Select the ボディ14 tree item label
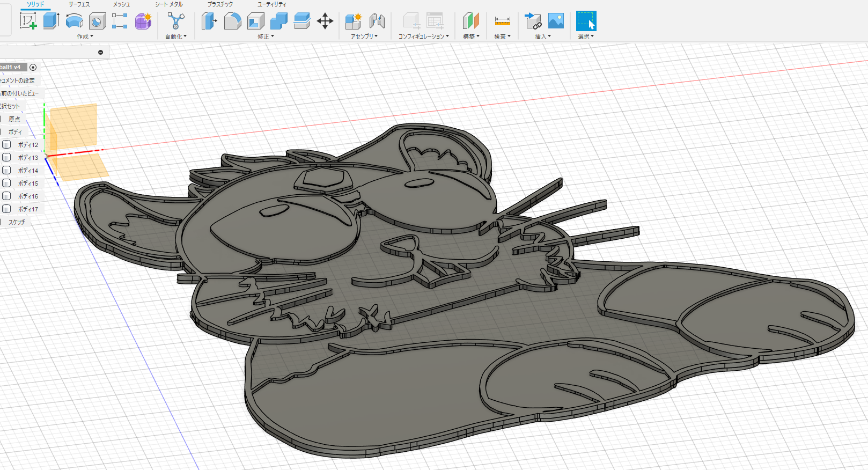Screen dimensions: 868x470 pyautogui.click(x=28, y=171)
